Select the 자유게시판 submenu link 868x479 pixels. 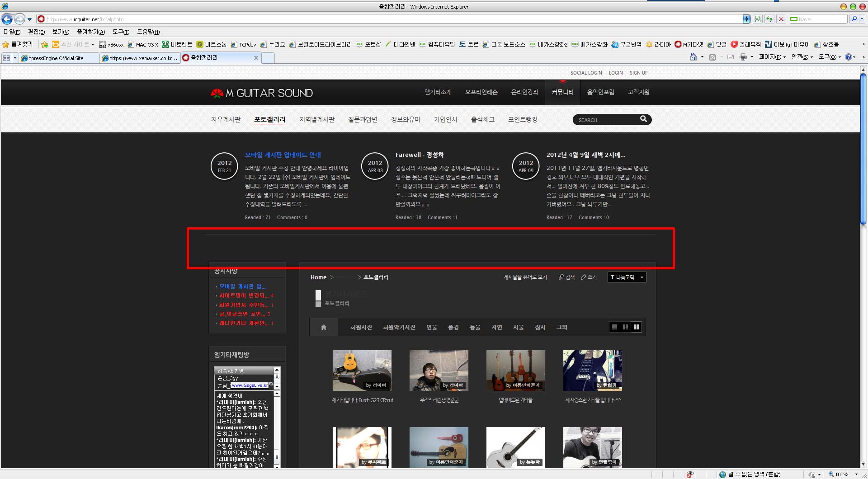[226, 119]
